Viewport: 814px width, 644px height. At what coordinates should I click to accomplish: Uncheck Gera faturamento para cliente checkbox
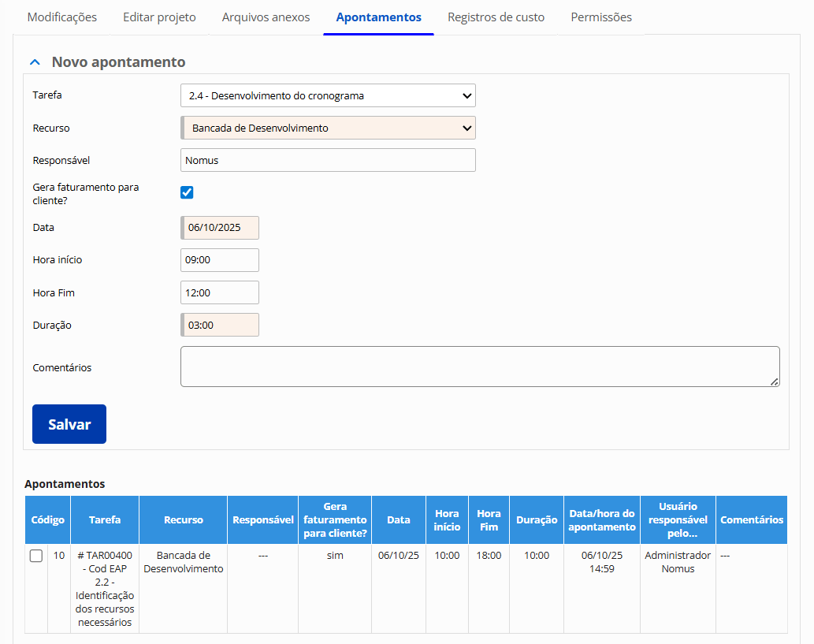click(188, 192)
